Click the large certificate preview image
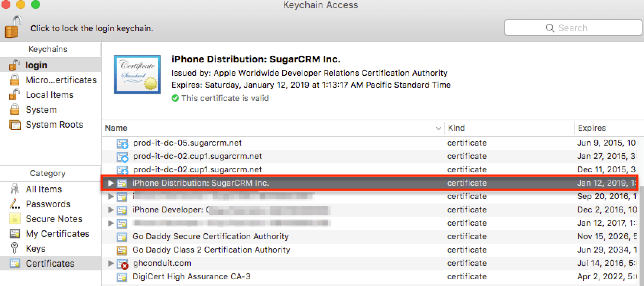Image resolution: width=644 pixels, height=286 pixels. pos(137,74)
